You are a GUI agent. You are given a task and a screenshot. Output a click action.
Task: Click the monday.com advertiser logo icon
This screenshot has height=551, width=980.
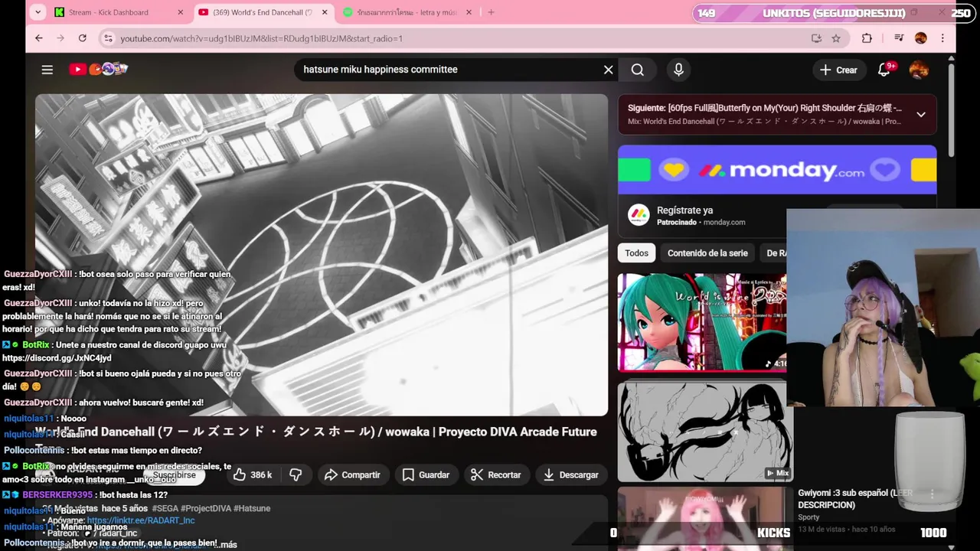click(x=639, y=216)
